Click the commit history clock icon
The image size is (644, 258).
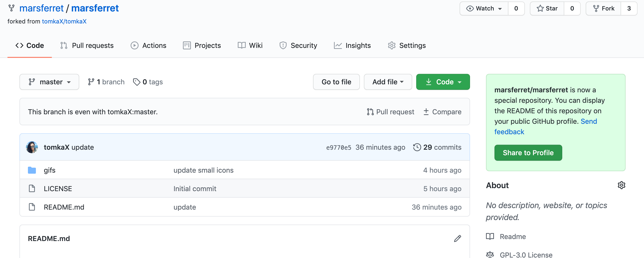tap(417, 147)
